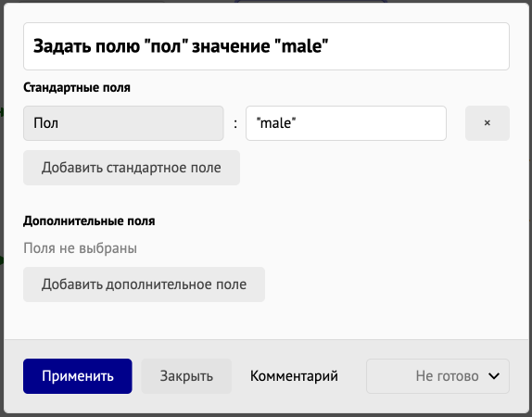Open the Пол standard field selector
Image resolution: width=532 pixels, height=417 pixels.
click(x=123, y=123)
